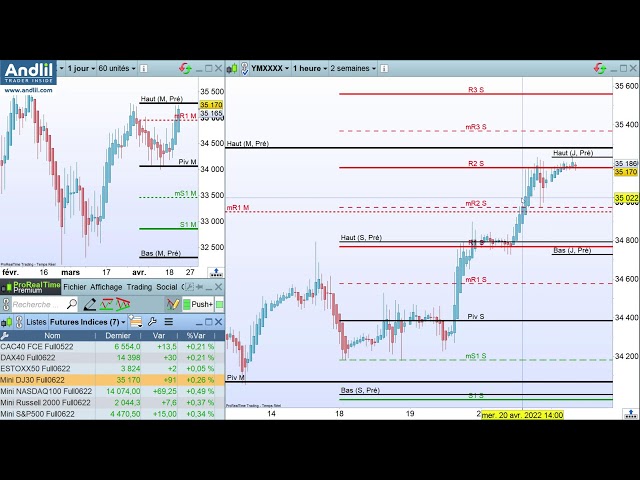Select the CAC40 FCE Full0522 row
This screenshot has width=640, height=480.
point(112,347)
